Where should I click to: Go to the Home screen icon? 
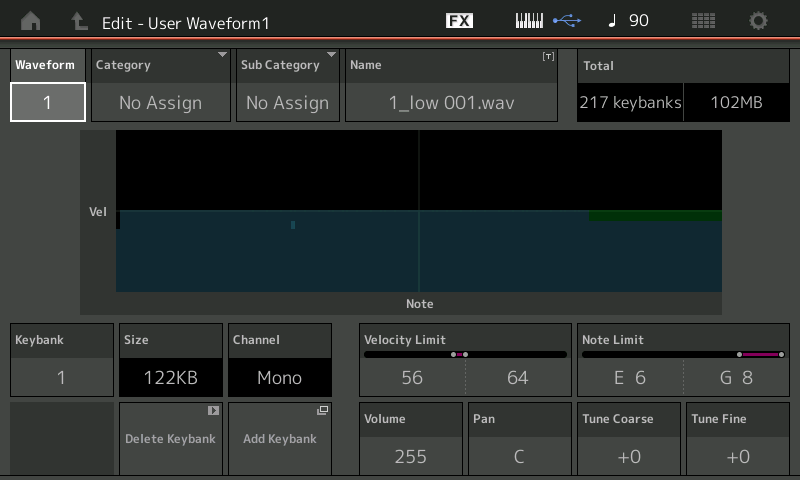31,21
